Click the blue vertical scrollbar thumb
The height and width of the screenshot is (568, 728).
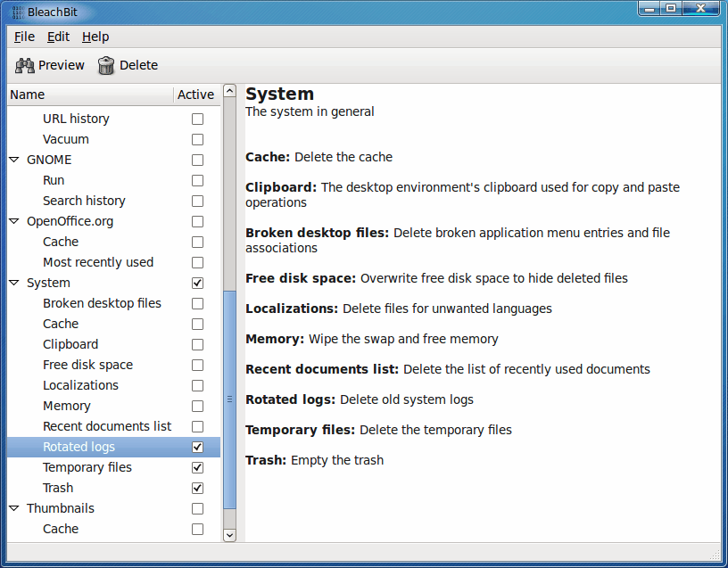230,399
